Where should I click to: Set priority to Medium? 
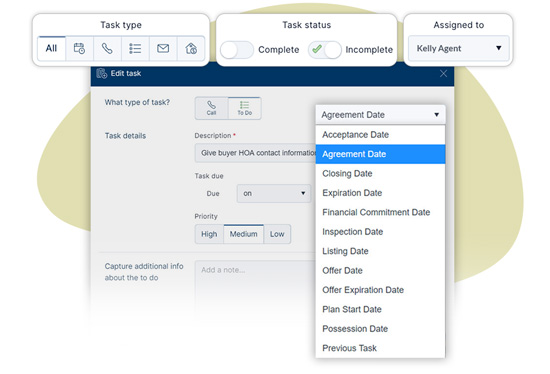click(243, 234)
